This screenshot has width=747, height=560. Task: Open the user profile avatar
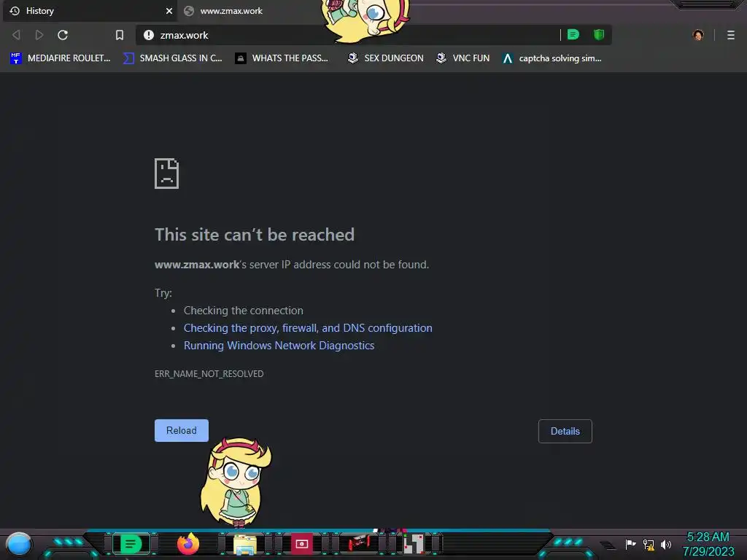(698, 35)
